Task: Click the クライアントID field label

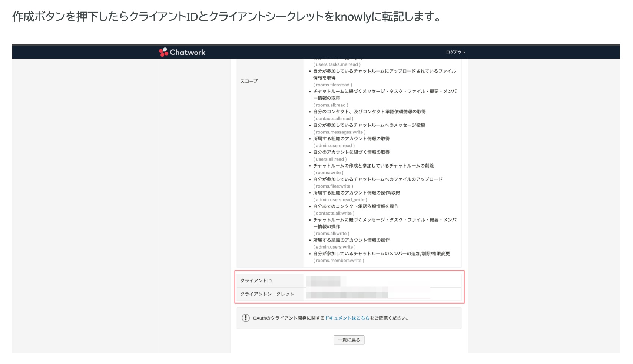Action: point(256,281)
